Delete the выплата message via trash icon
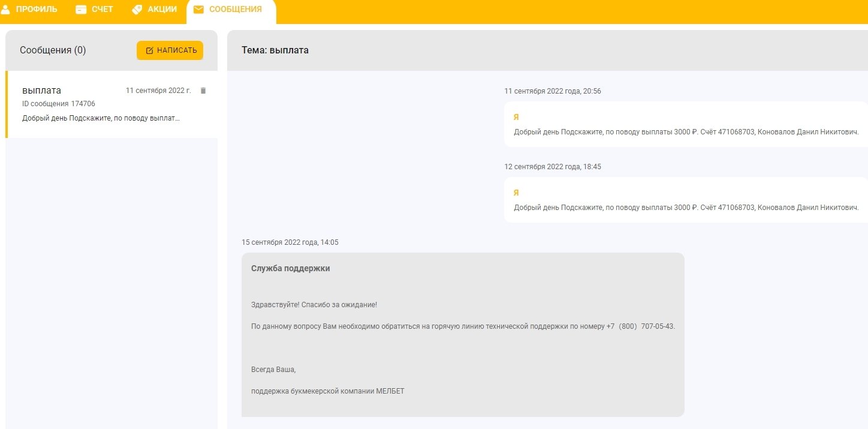Viewport: 868px width, 429px height. coord(203,91)
